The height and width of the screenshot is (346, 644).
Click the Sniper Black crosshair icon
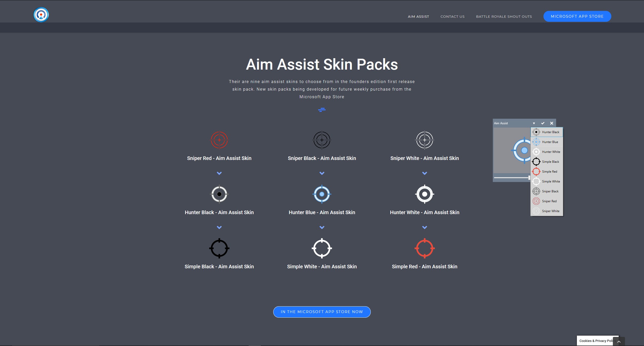point(322,140)
